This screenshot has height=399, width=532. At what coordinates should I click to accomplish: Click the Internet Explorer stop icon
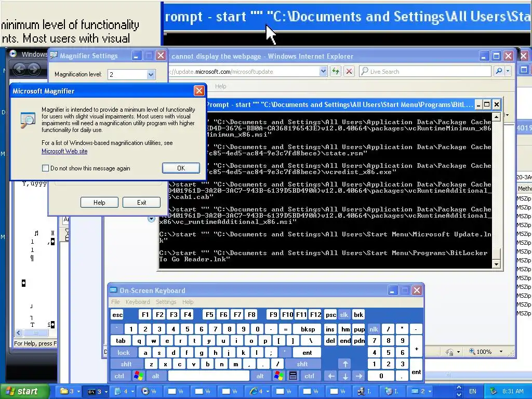click(349, 71)
